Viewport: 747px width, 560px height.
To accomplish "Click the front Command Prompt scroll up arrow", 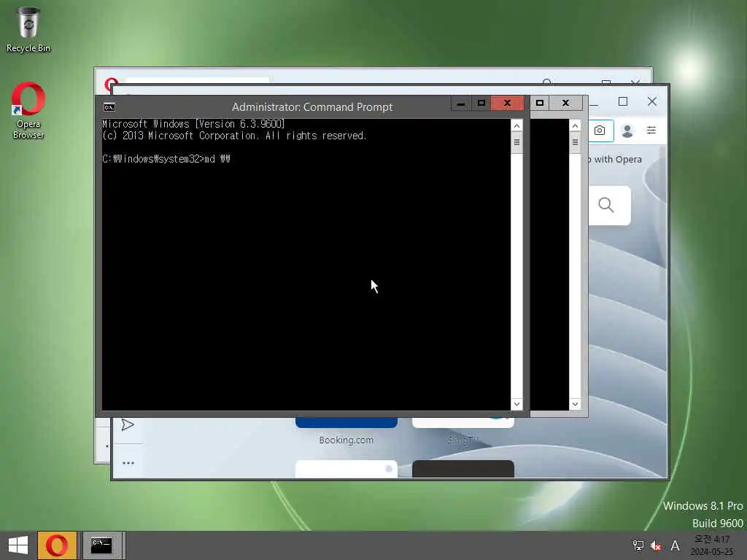I will [516, 125].
